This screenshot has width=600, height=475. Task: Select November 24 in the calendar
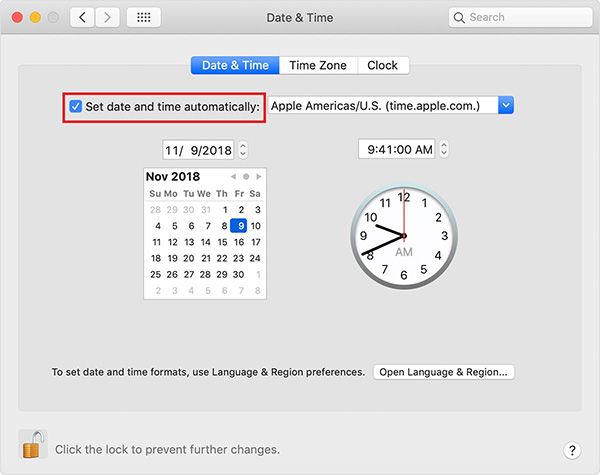[x=255, y=258]
